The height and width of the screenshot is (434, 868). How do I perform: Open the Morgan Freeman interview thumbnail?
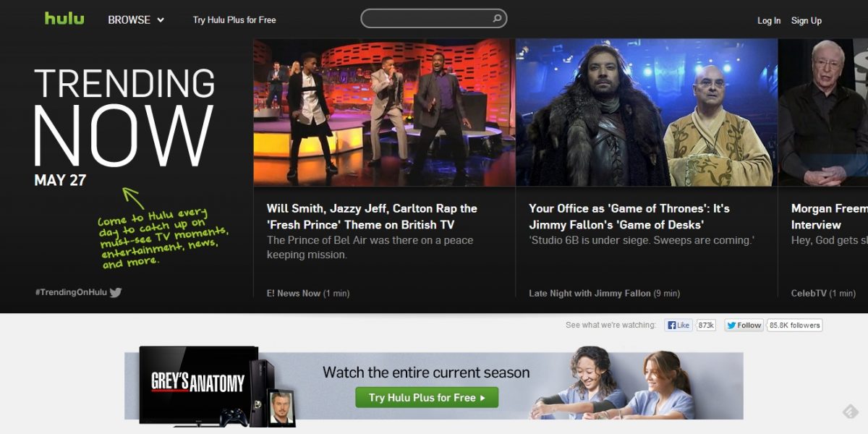coord(823,112)
